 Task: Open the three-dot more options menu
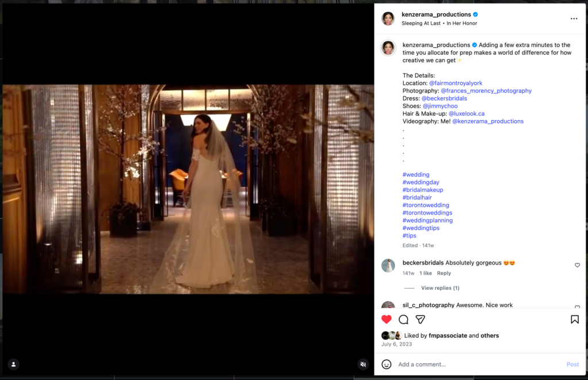tap(573, 19)
